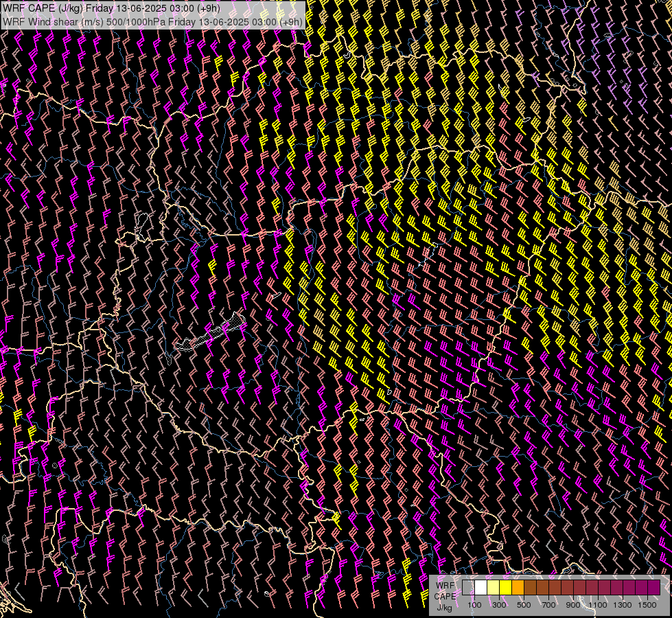This screenshot has width=672, height=618.
Task: Click the hatched elongated lake on the map
Action: [x=210, y=332]
